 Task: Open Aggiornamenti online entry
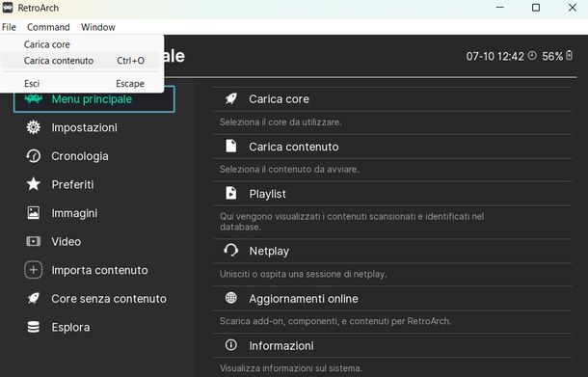tap(392, 298)
